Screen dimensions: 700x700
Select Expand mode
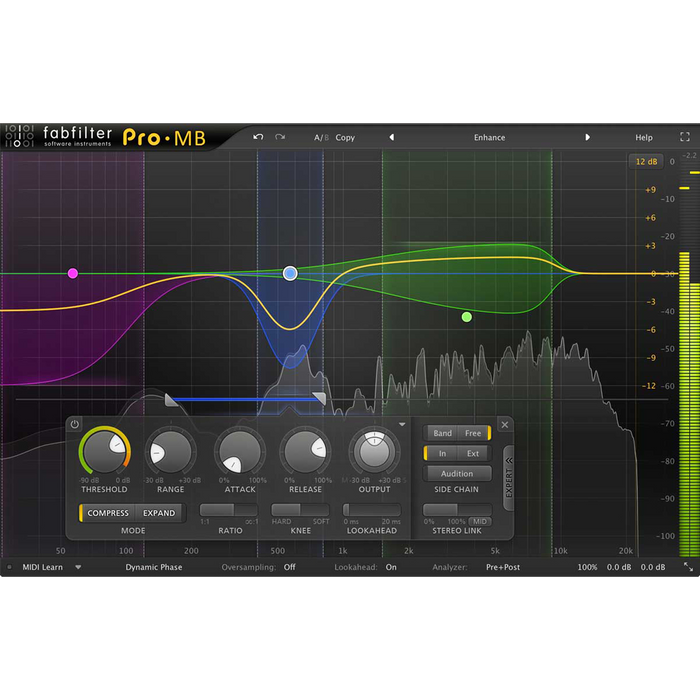pyautogui.click(x=159, y=513)
